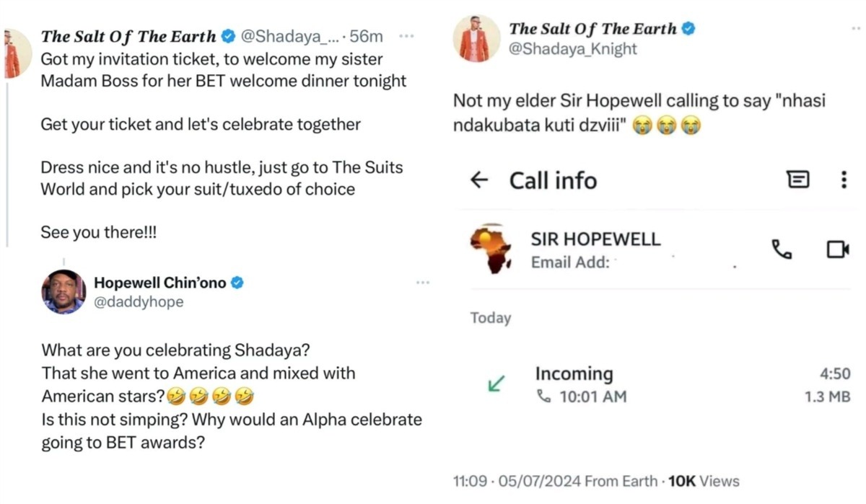The width and height of the screenshot is (866, 504).
Task: Click the Hopewell Chin'ono display name
Action: pos(160,283)
